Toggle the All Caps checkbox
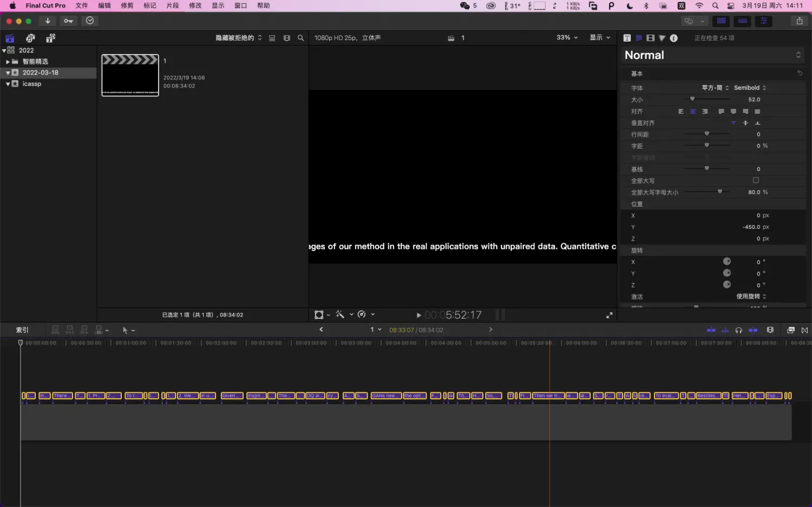This screenshot has height=507, width=812. pyautogui.click(x=756, y=180)
